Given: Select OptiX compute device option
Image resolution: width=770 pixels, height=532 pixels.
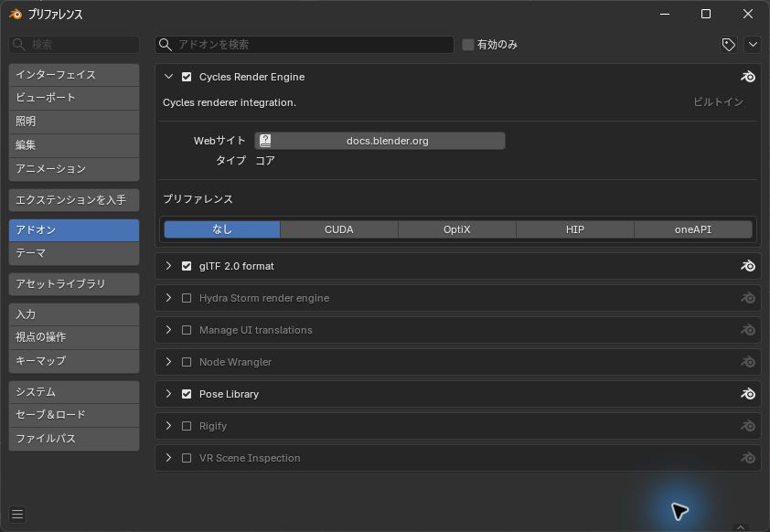Looking at the screenshot, I should [x=456, y=229].
